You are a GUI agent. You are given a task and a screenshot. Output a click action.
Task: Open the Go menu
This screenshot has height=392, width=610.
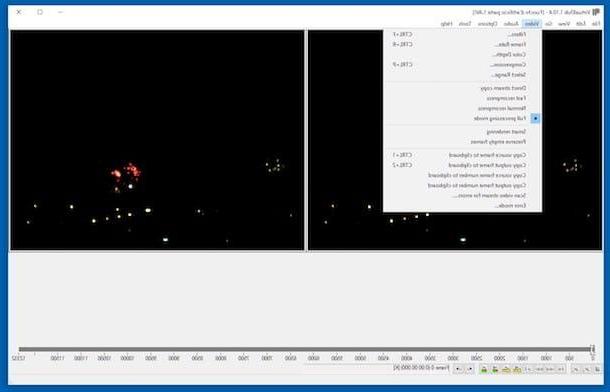pyautogui.click(x=549, y=24)
